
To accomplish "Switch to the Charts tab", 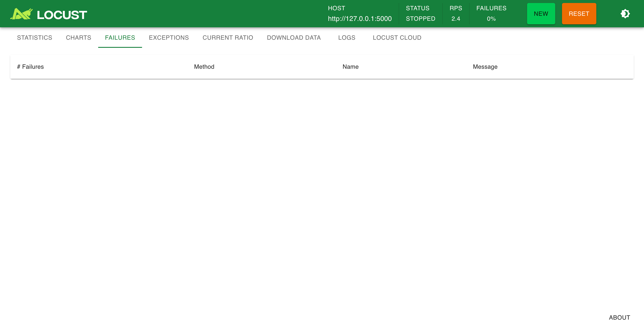I will coord(79,38).
